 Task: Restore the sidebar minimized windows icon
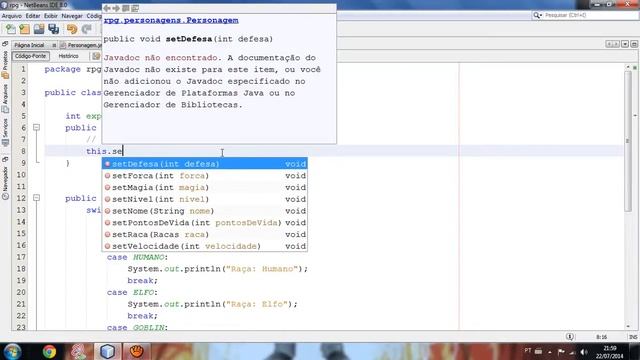(x=5, y=44)
